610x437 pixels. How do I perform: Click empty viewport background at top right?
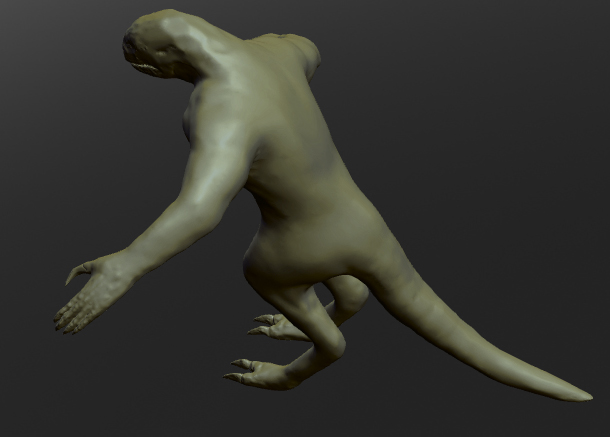click(520, 60)
